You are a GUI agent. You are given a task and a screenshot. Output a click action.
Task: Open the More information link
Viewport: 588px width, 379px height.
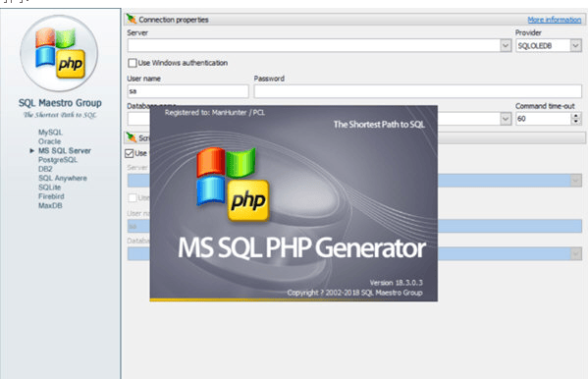(x=555, y=20)
